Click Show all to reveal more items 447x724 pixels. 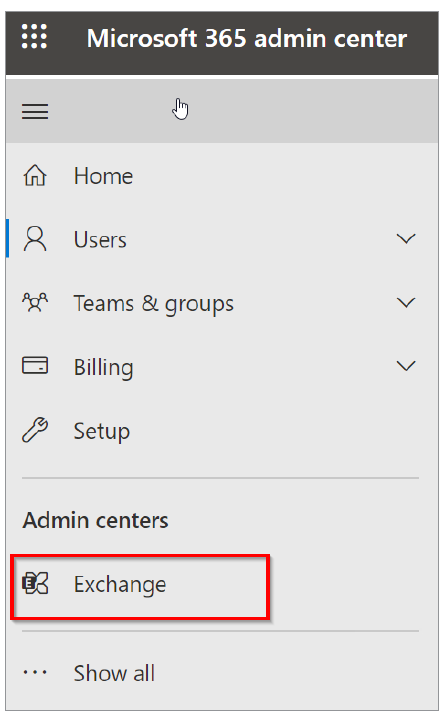[114, 673]
